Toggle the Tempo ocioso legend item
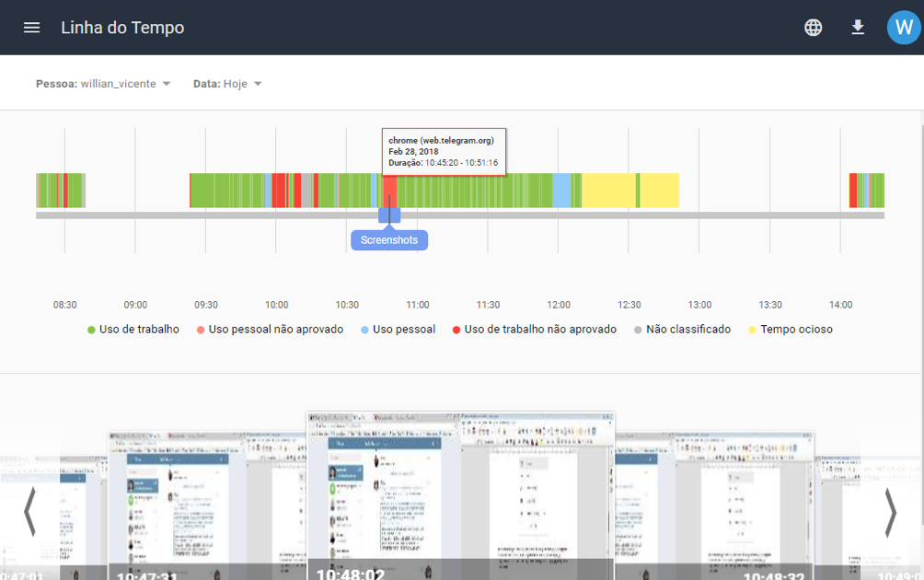This screenshot has height=580, width=924. (x=790, y=330)
